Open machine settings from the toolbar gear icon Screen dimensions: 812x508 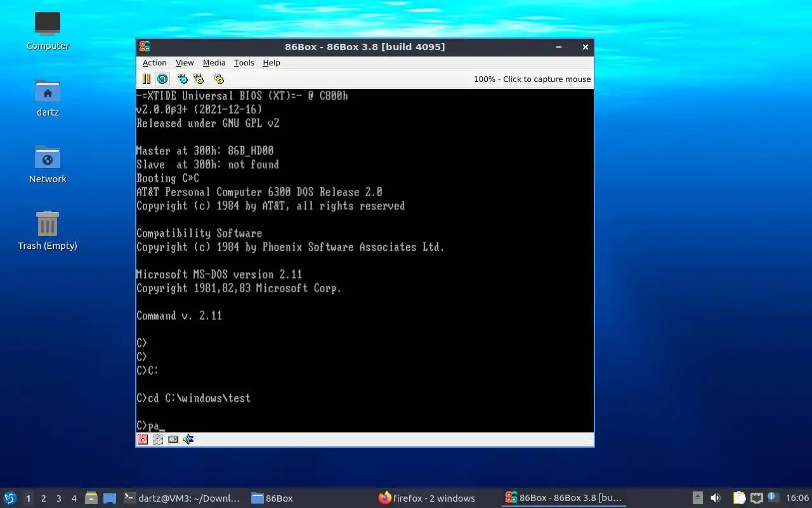click(x=219, y=79)
